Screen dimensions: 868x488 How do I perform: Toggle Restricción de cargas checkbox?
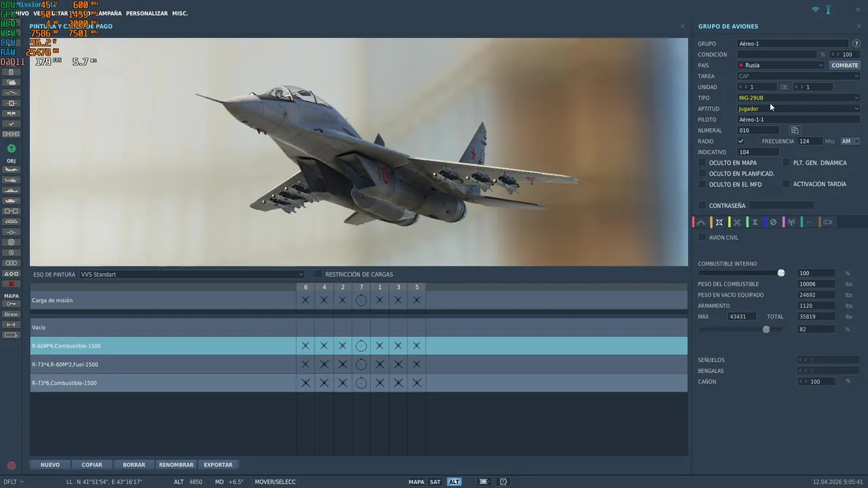click(318, 274)
